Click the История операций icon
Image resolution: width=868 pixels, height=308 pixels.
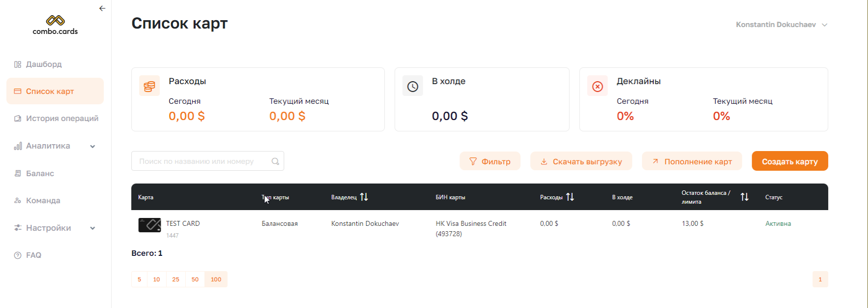[18, 119]
